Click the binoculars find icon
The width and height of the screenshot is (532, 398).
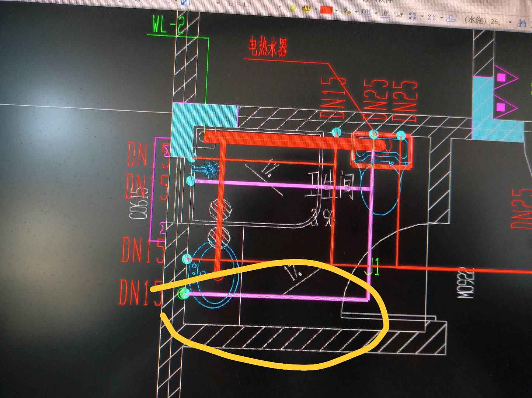(x=522, y=23)
